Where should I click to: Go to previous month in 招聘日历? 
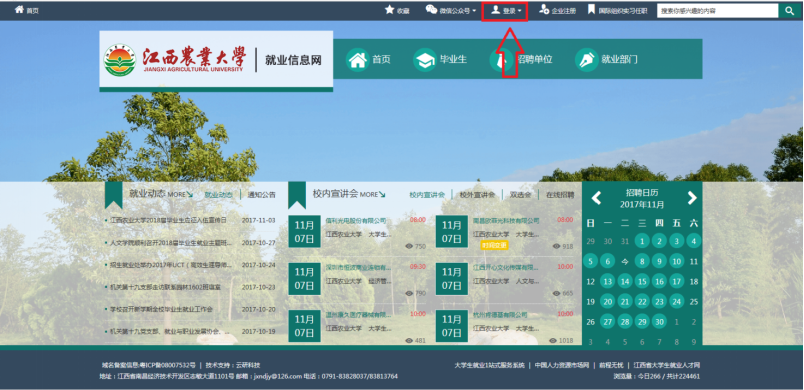point(596,198)
